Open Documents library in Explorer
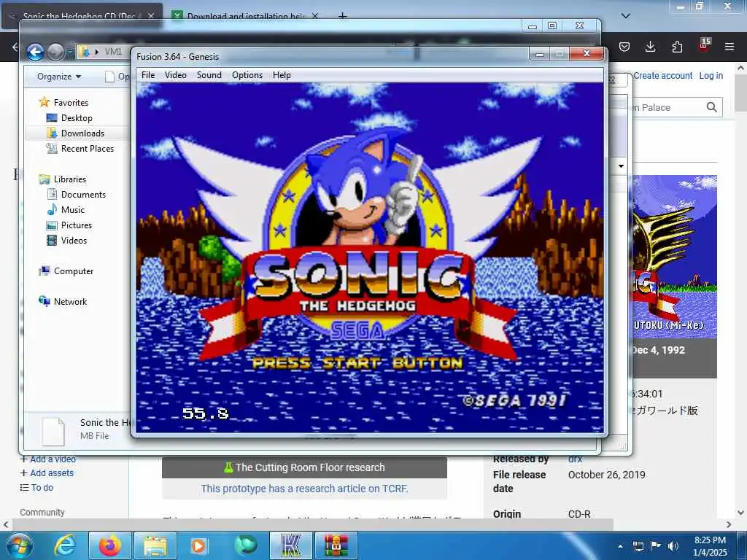The image size is (747, 560). (x=83, y=194)
